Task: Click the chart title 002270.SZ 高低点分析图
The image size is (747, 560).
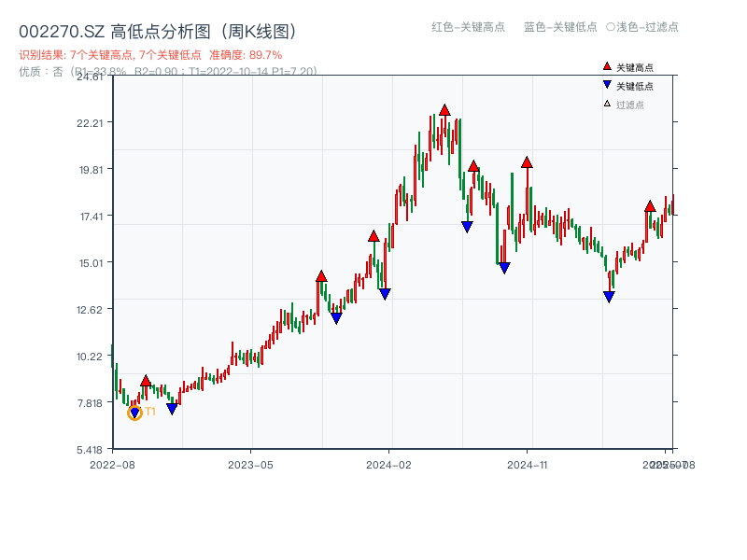Action: (x=158, y=32)
